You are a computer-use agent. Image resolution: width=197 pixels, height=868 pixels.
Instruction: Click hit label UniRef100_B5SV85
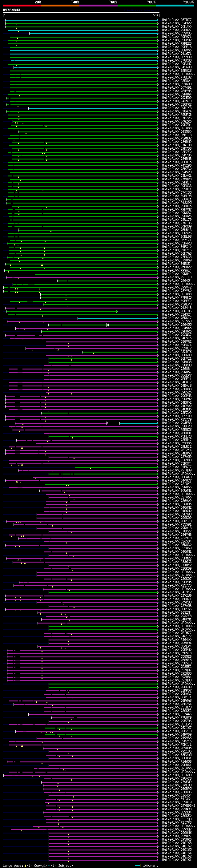[176, 33]
